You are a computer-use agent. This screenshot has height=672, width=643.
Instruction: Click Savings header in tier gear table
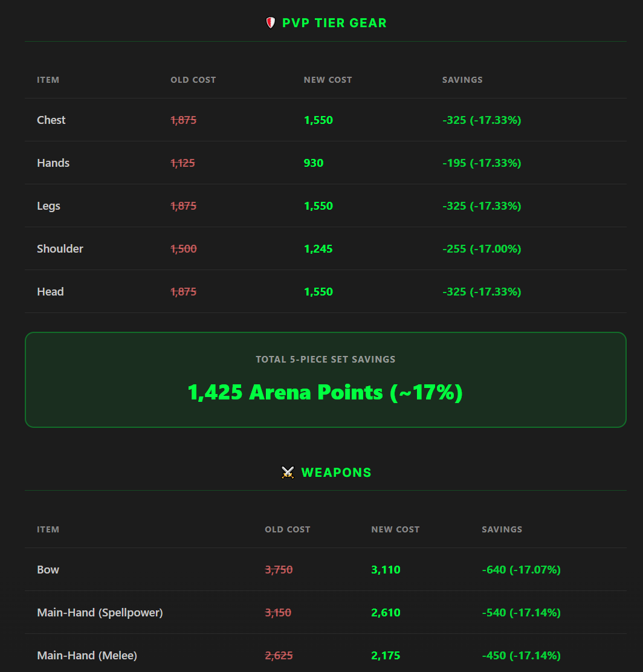click(462, 80)
